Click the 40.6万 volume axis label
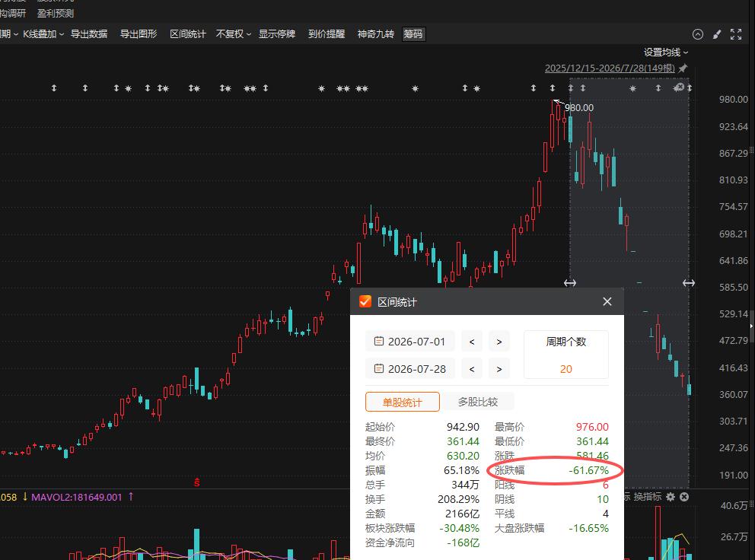The height and width of the screenshot is (560, 755). [734, 505]
